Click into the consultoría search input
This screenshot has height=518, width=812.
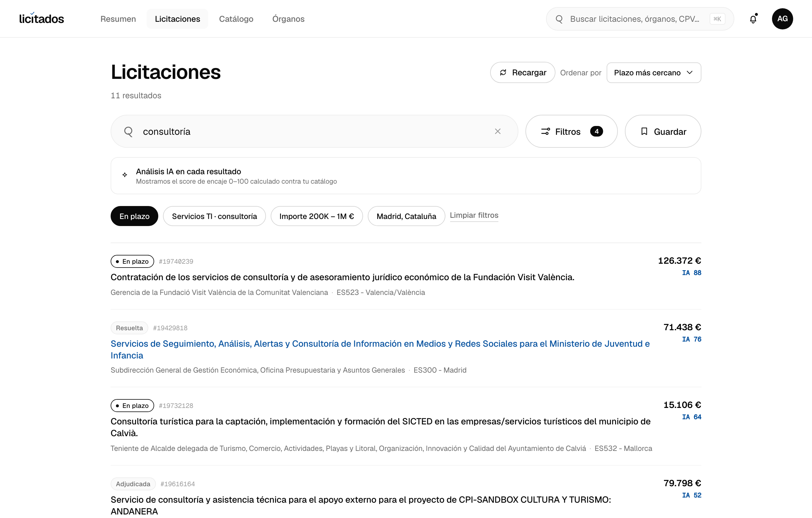[x=314, y=131]
